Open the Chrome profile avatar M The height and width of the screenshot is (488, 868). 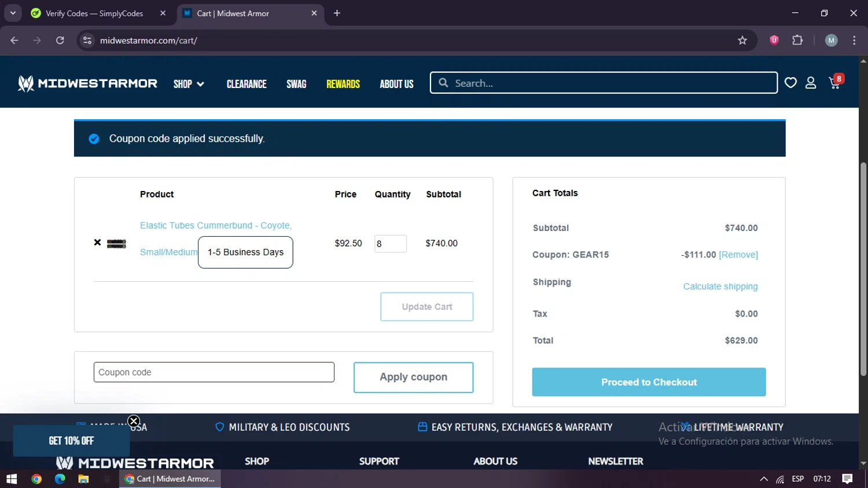click(832, 41)
